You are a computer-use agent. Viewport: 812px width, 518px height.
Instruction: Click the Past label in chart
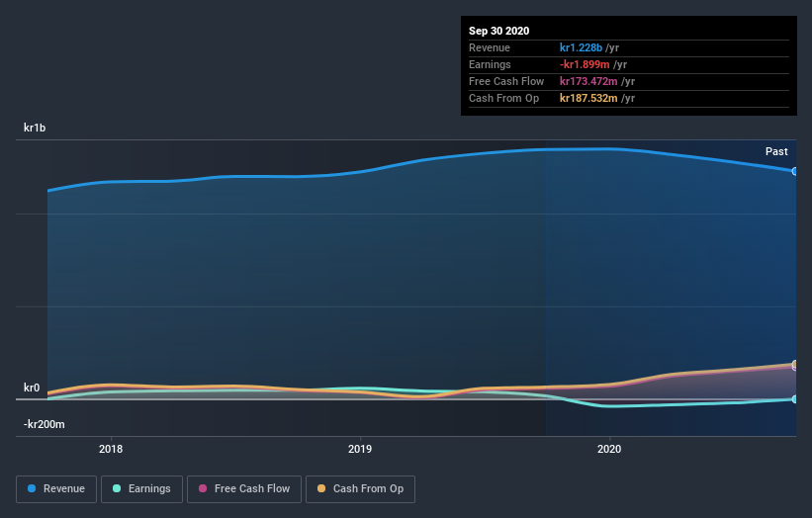click(x=776, y=151)
